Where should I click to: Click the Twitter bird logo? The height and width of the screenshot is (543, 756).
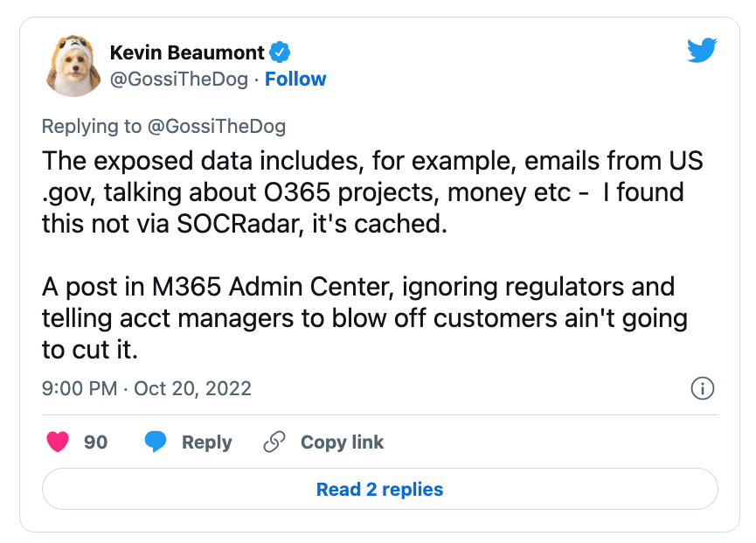702,52
